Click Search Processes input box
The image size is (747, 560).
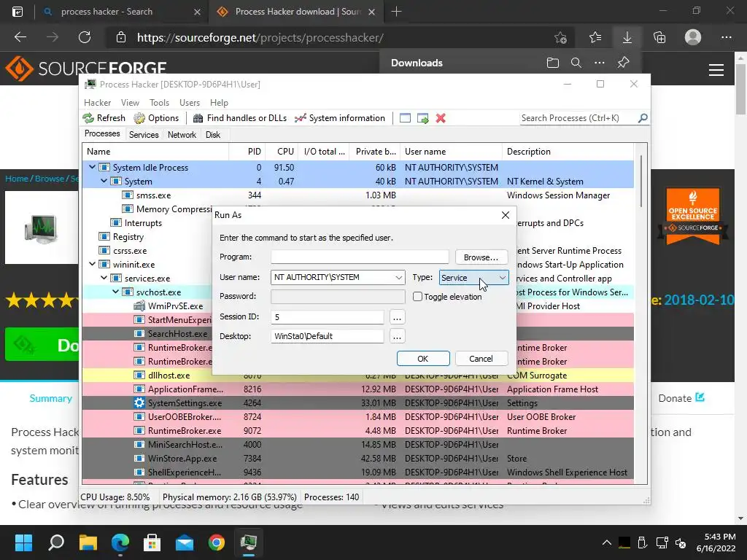(578, 117)
